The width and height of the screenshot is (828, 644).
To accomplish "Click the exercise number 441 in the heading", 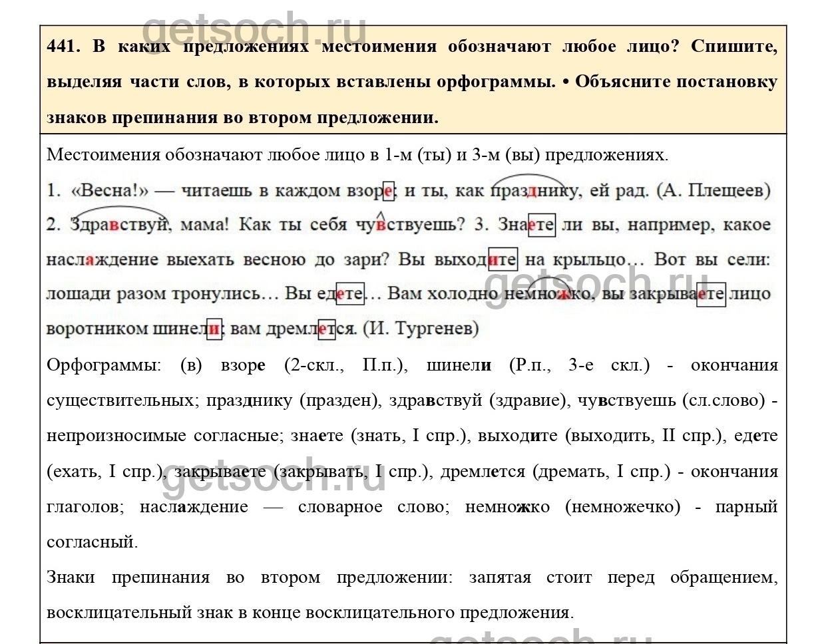I will [x=63, y=47].
